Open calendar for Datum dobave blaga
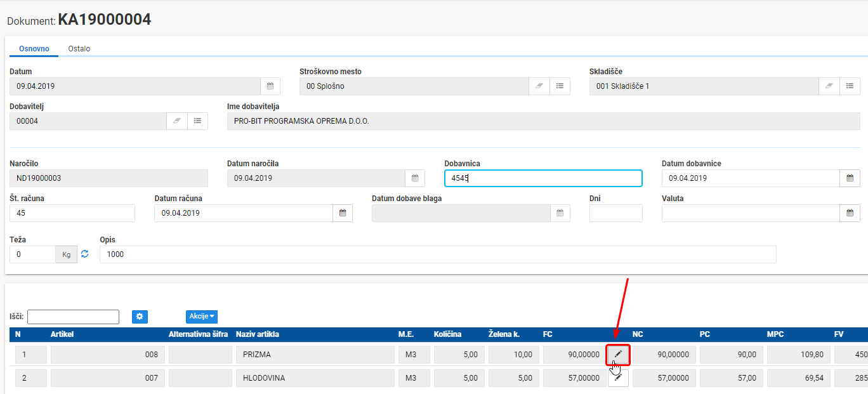Screen dimensions: 868x394 coord(560,213)
